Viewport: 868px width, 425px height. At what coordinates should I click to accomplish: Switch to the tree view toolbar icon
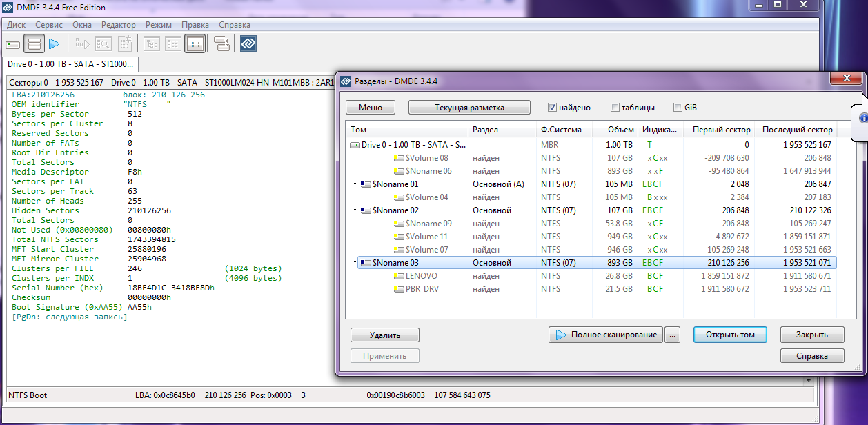152,44
